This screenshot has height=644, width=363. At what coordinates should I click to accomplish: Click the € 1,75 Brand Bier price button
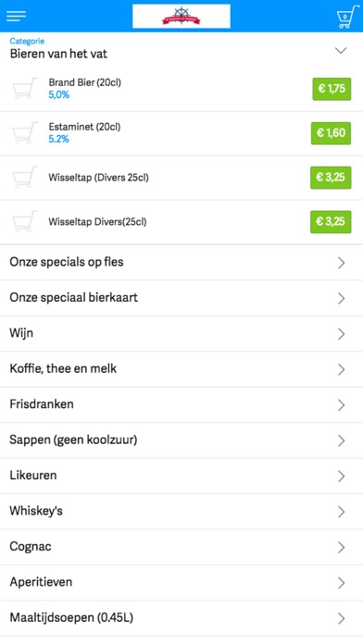click(332, 89)
